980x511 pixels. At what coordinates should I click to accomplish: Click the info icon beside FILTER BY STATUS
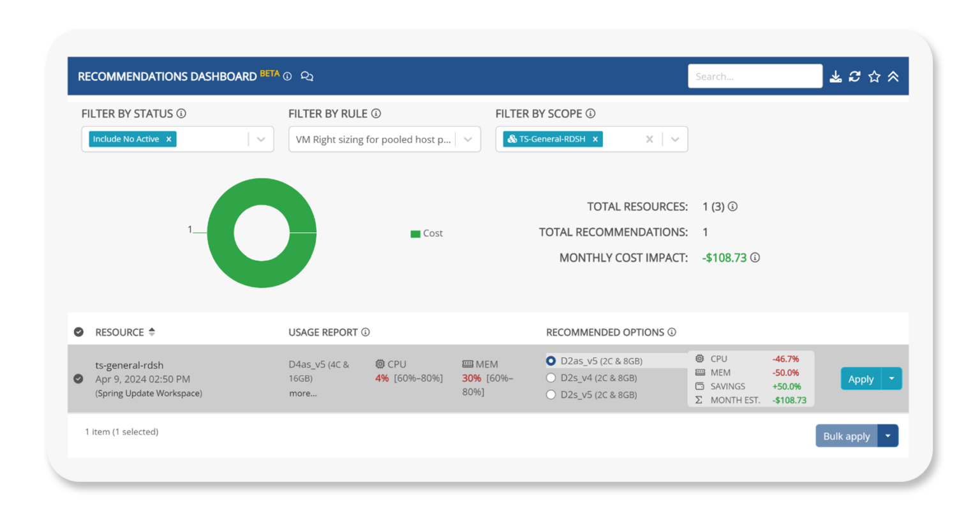pyautogui.click(x=182, y=114)
